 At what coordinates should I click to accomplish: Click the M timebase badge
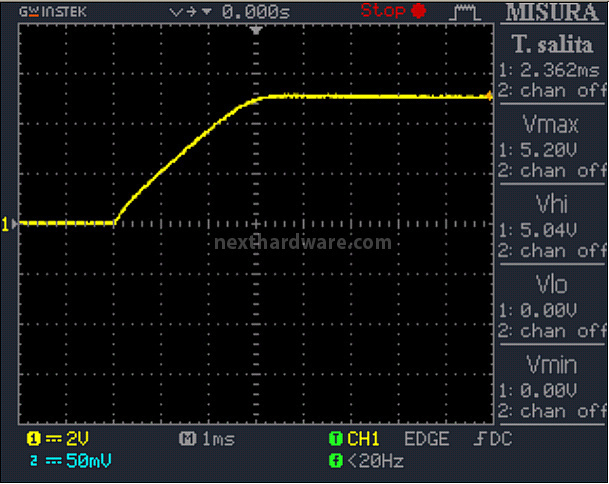pyautogui.click(x=188, y=439)
